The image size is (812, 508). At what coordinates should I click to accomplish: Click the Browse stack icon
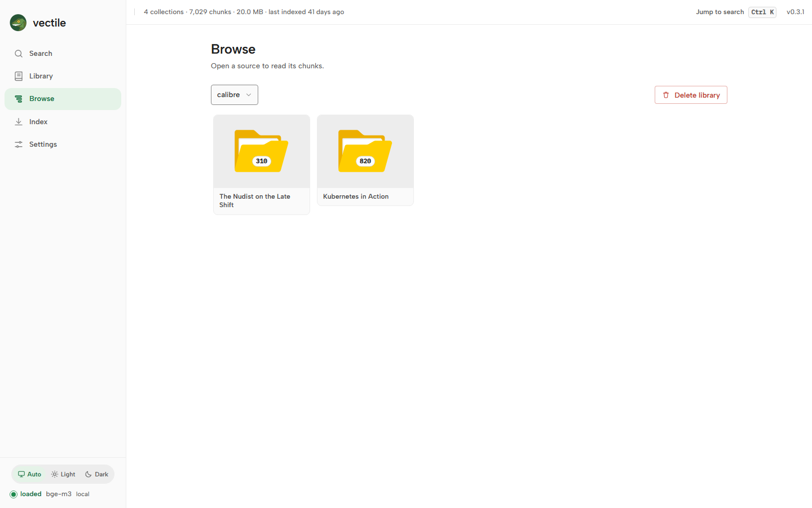click(19, 99)
